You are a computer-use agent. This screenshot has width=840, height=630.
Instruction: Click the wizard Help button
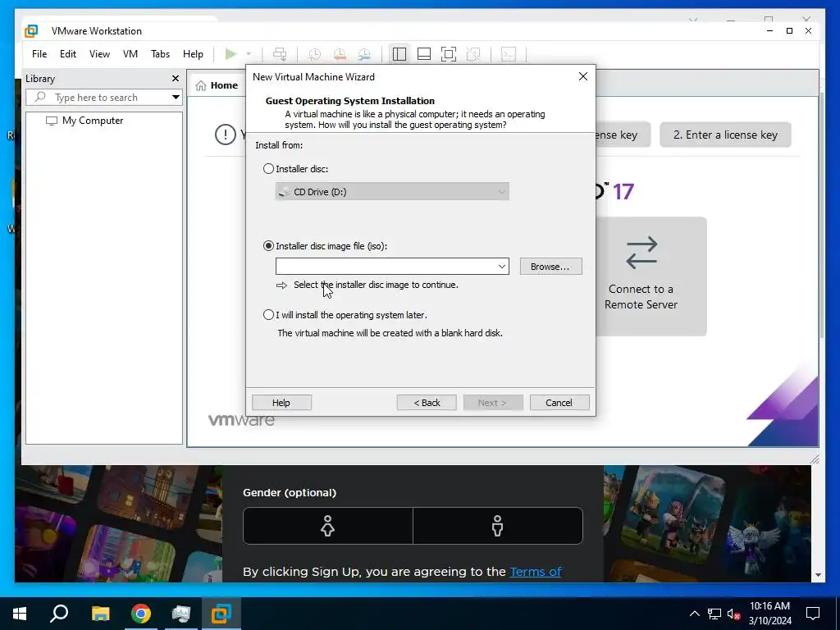[281, 403]
